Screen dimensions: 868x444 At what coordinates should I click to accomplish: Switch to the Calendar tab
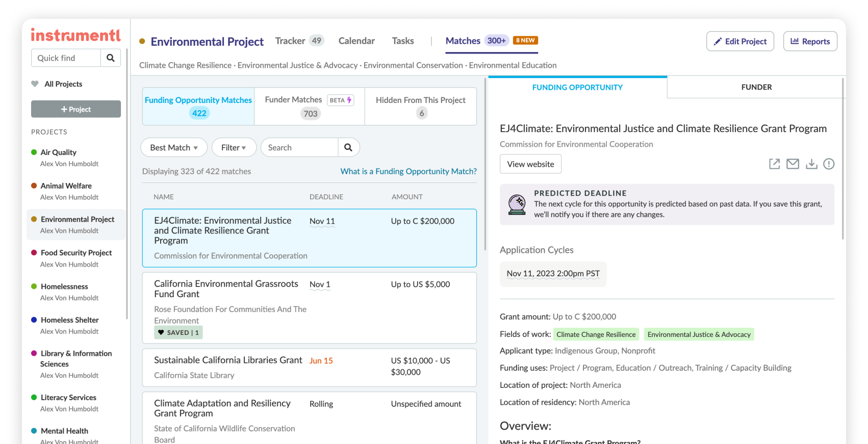tap(356, 41)
